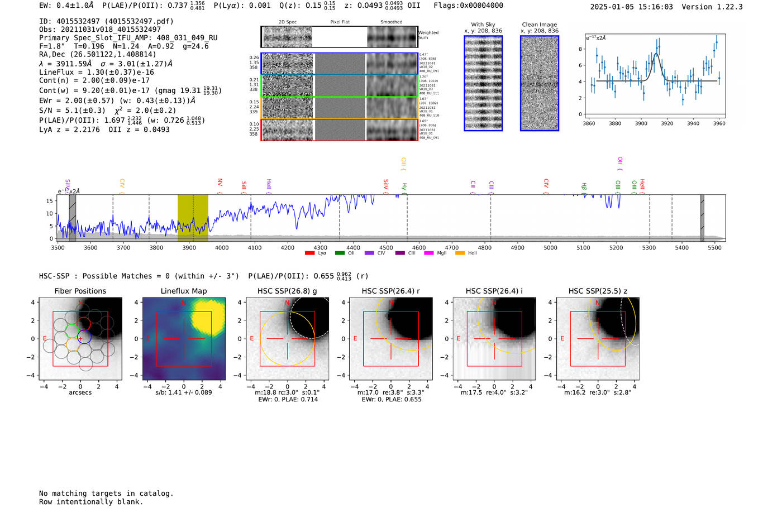Click the s/b: 1.41 +/- 0.089 caption

click(x=184, y=392)
